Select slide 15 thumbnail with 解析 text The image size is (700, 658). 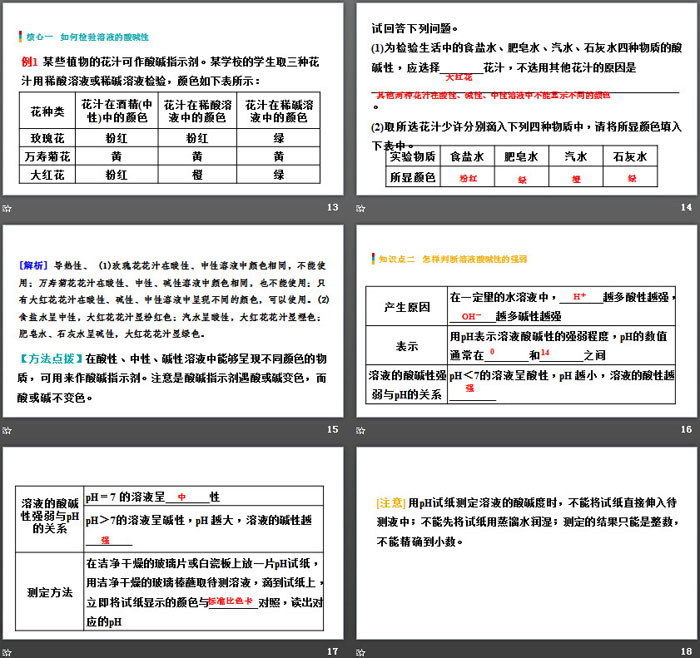point(174,325)
